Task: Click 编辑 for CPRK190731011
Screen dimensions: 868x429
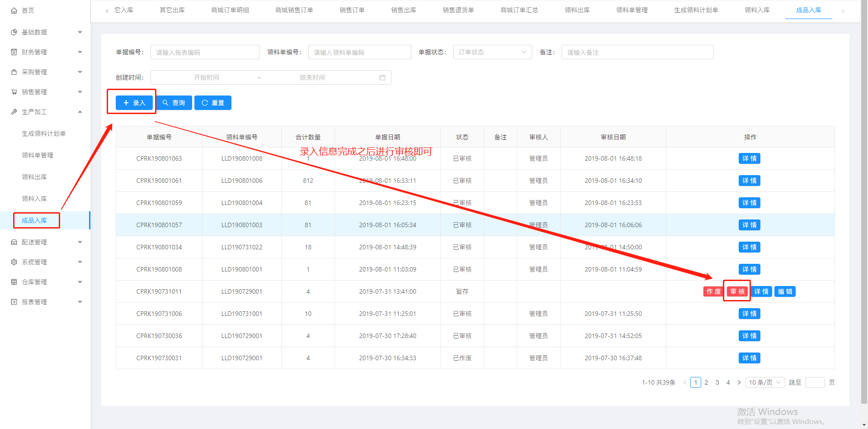Action: click(x=785, y=291)
